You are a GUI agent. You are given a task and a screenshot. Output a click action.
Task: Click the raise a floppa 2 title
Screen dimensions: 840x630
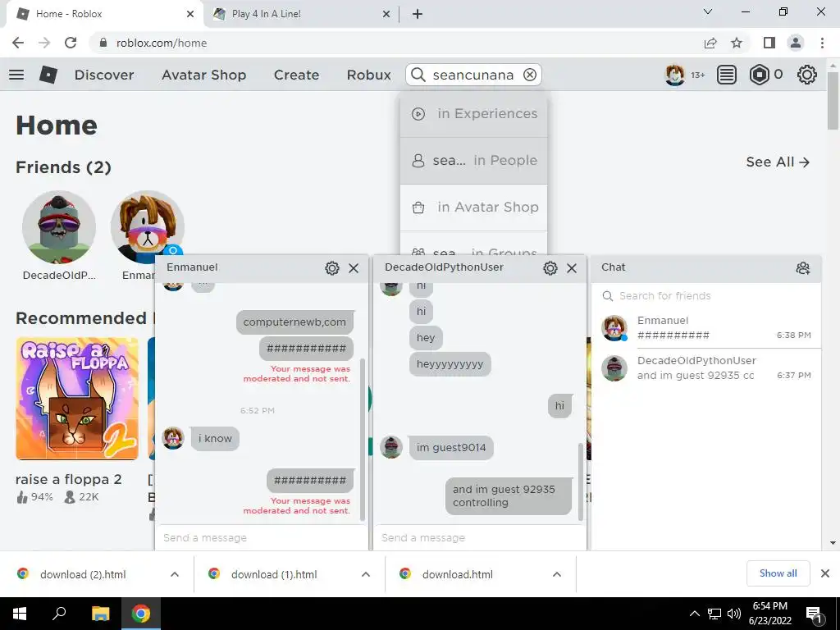69,479
